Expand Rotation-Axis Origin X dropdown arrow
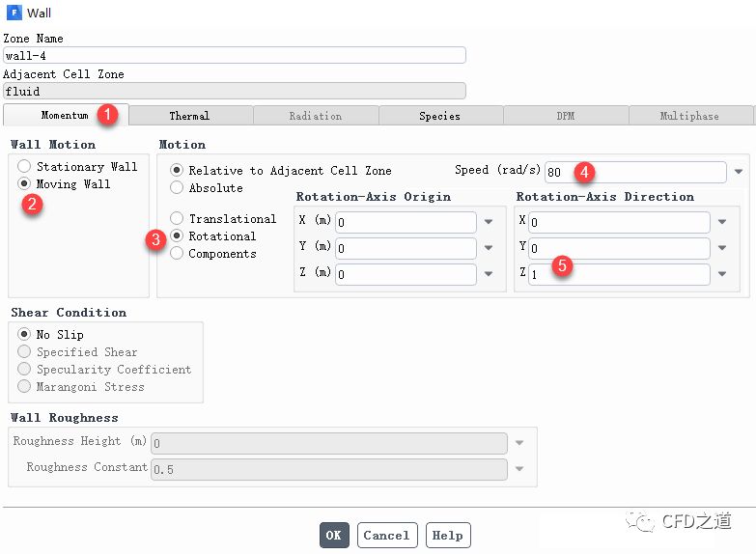 point(489,222)
